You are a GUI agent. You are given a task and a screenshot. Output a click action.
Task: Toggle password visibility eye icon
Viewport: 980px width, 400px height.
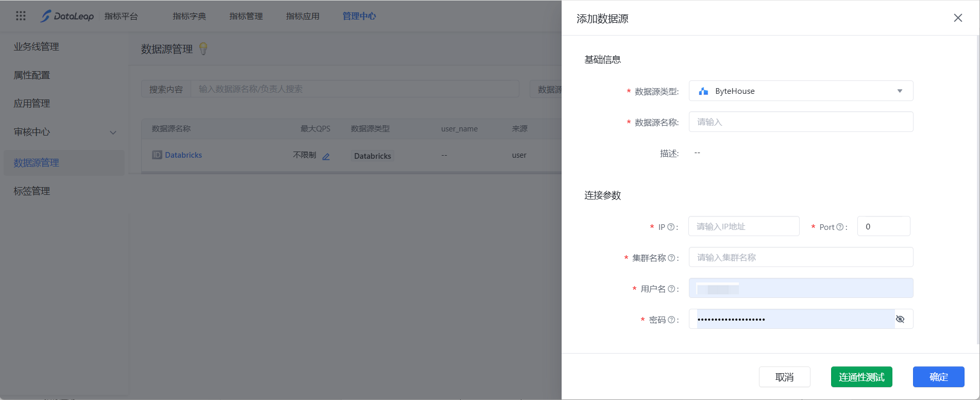click(x=900, y=319)
